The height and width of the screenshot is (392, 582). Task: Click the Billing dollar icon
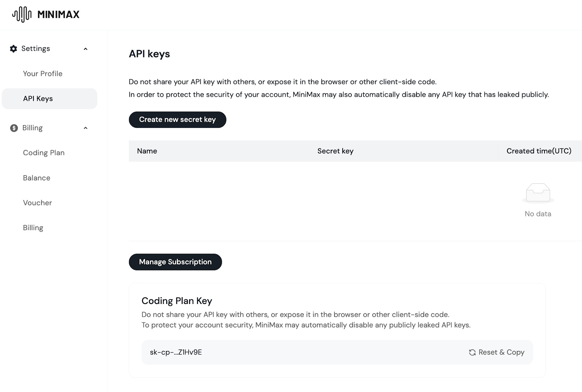[x=13, y=128]
